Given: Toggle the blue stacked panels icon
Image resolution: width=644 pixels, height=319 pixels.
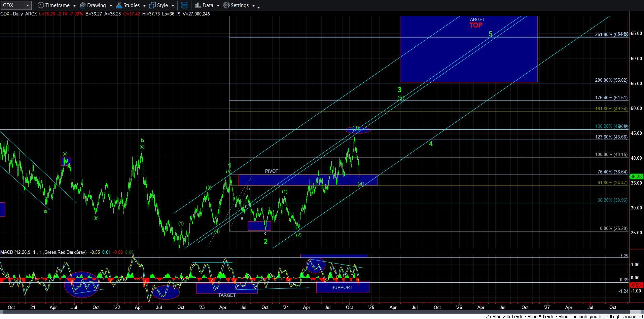Looking at the screenshot, I should (x=184, y=5).
